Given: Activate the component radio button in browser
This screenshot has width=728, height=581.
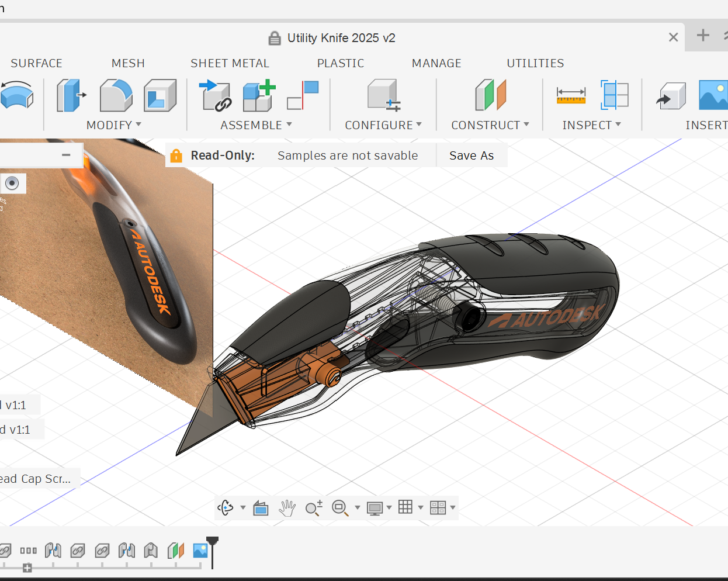Looking at the screenshot, I should (12, 183).
